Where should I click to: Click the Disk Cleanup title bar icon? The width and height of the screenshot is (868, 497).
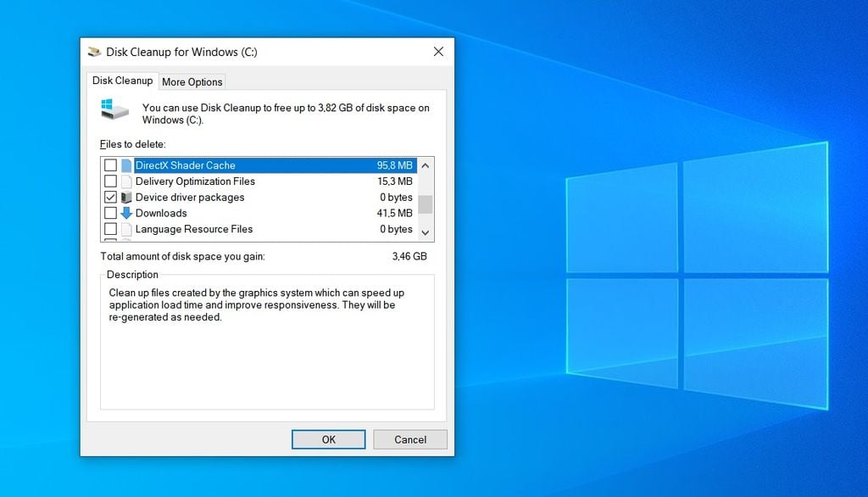[94, 52]
